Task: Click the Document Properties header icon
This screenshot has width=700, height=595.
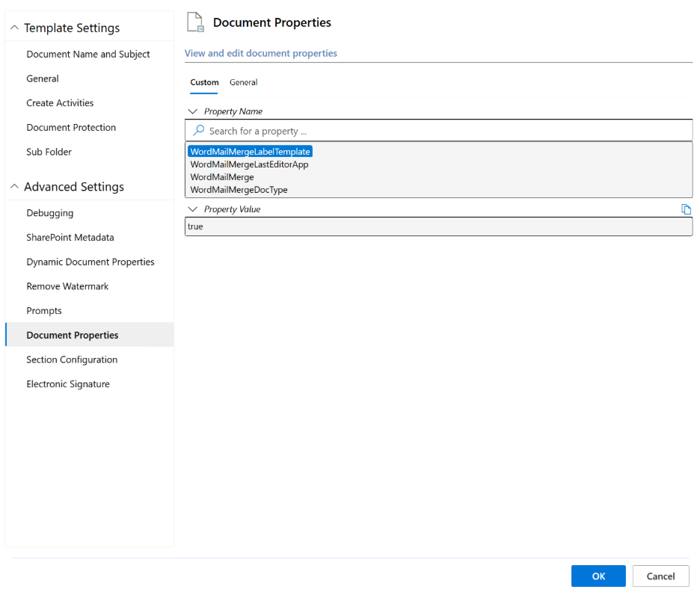Action: [x=195, y=22]
